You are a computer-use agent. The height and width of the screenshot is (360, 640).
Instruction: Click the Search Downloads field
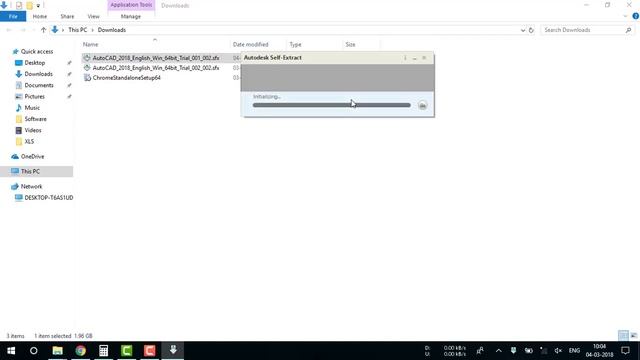587,30
